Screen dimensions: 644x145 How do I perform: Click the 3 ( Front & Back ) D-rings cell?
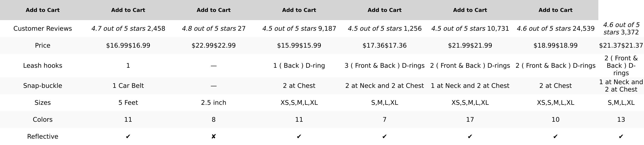[x=384, y=66]
